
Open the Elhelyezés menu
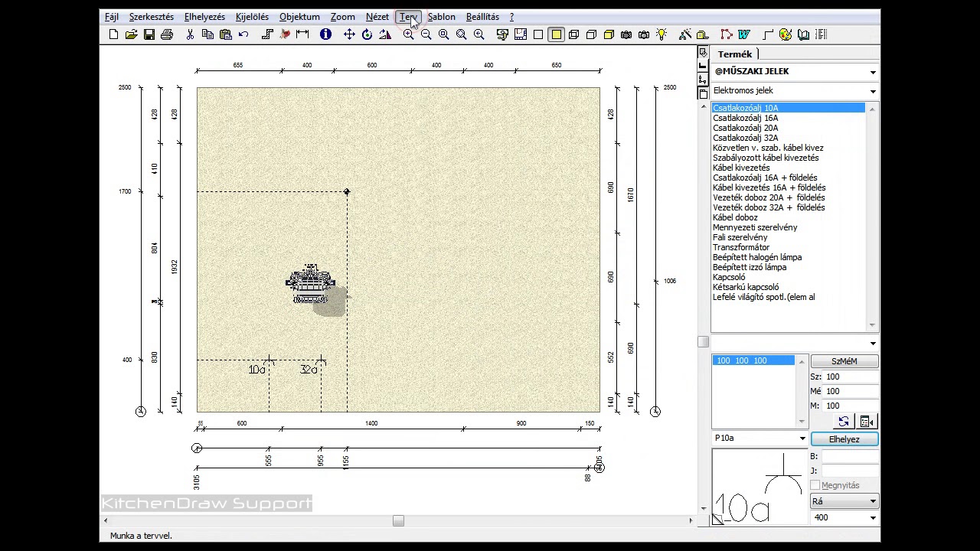click(204, 17)
